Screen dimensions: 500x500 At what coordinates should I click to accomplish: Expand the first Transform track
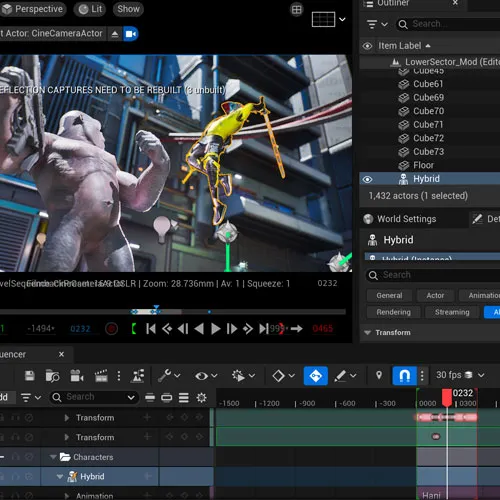tap(67, 418)
